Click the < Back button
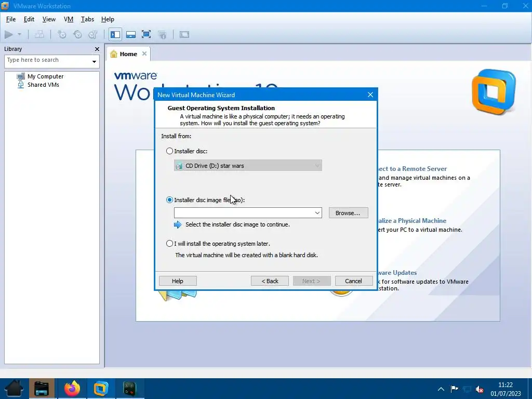The image size is (532, 399). pyautogui.click(x=270, y=281)
